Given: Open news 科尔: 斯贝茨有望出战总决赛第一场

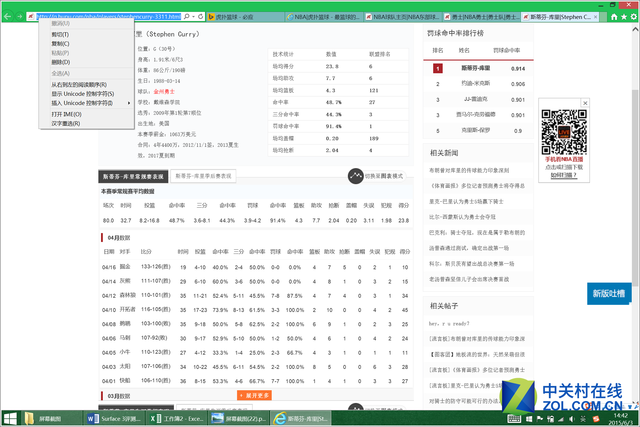Looking at the screenshot, I should coord(471,264).
